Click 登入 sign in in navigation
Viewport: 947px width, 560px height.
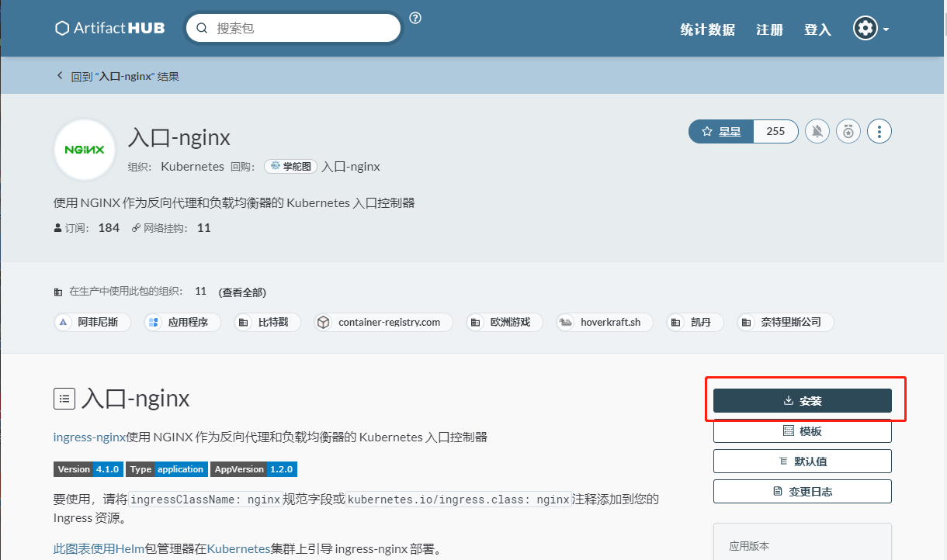pyautogui.click(x=817, y=30)
